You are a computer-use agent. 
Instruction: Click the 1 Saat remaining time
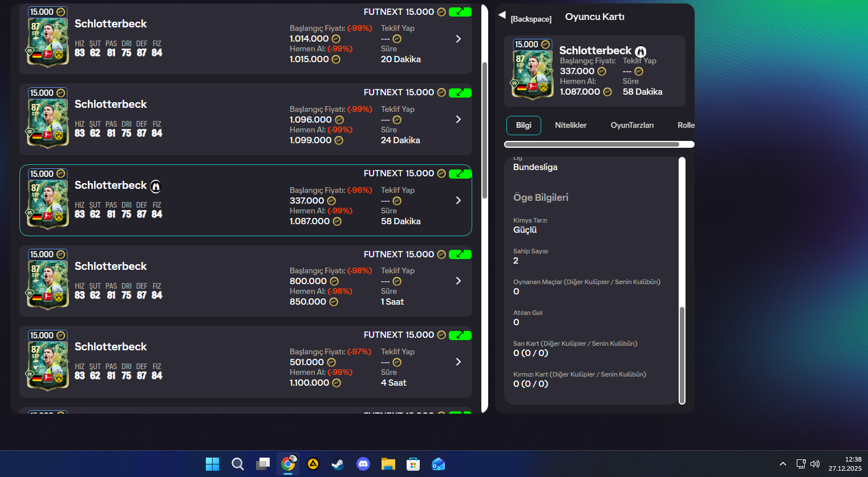(x=392, y=302)
